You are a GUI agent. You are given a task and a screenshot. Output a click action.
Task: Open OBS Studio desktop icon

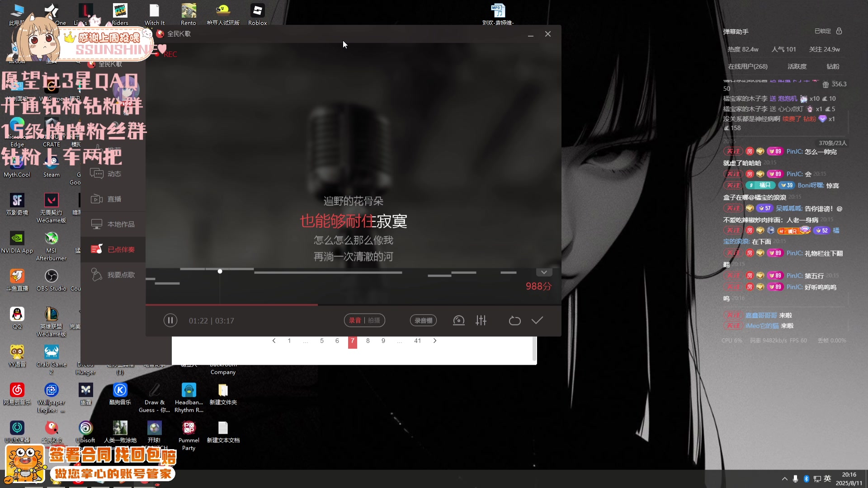click(52, 280)
